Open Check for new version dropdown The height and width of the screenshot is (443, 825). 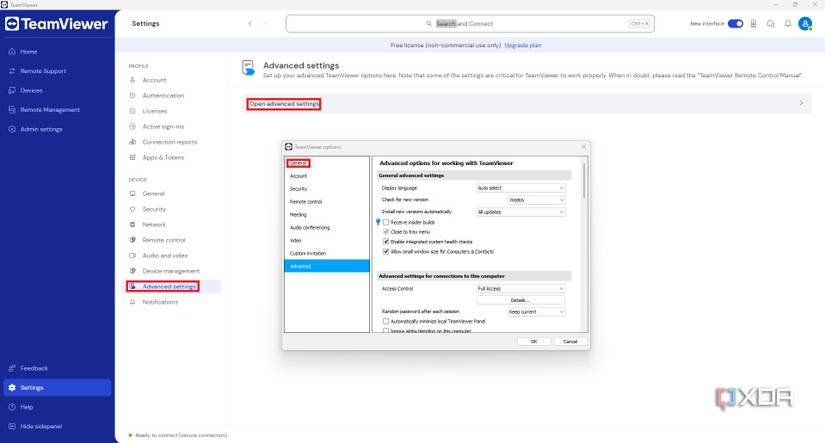[x=536, y=200]
